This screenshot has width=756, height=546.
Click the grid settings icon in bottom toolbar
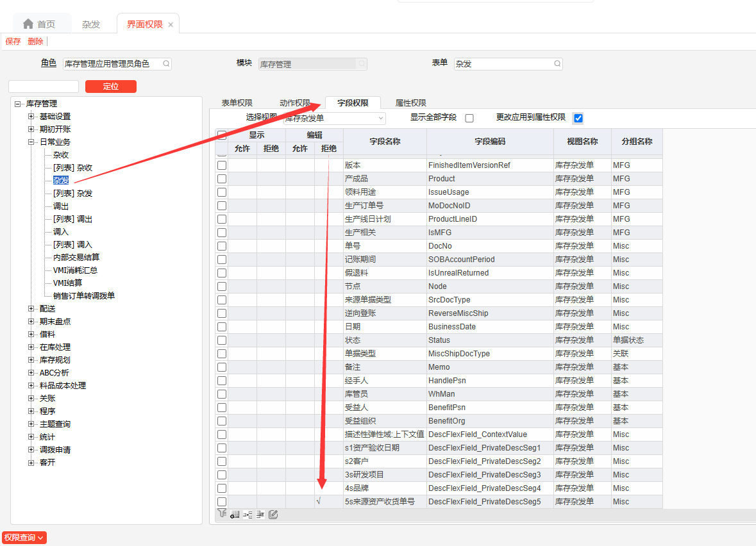pos(235,514)
